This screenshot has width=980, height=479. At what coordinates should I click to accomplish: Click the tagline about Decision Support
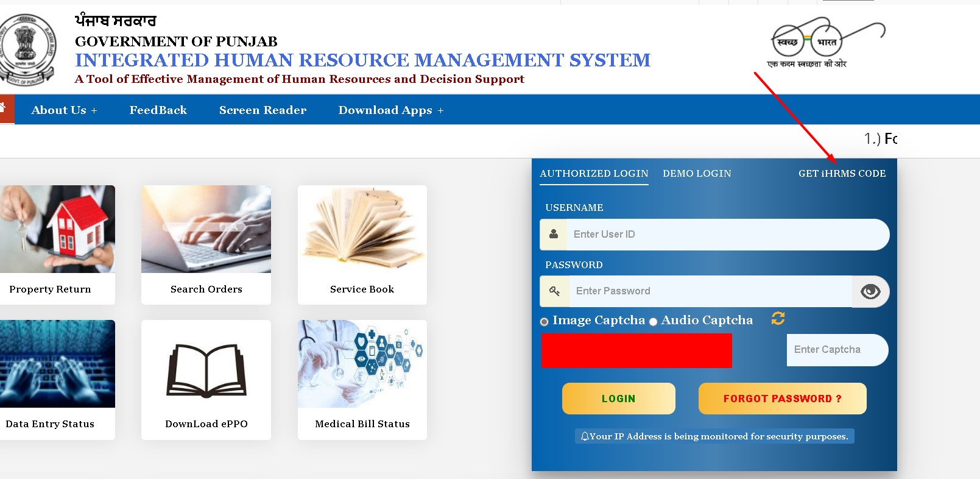pos(300,79)
